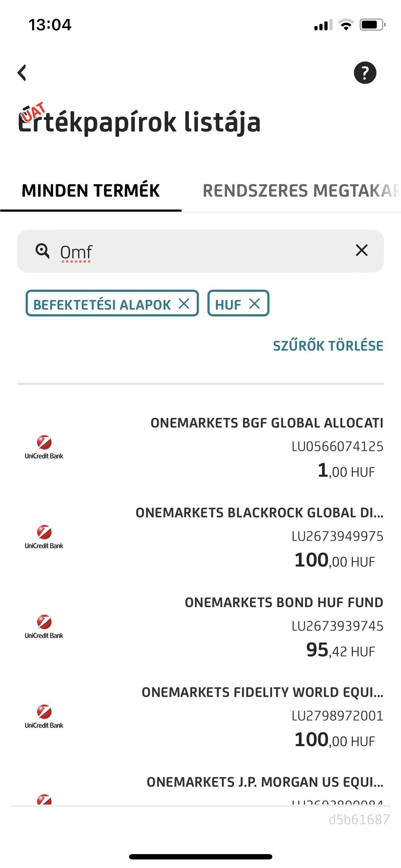Tap UniCredit logo beside BGF Global Allocation
Viewport: 401px width, 868px height.
pos(44,447)
